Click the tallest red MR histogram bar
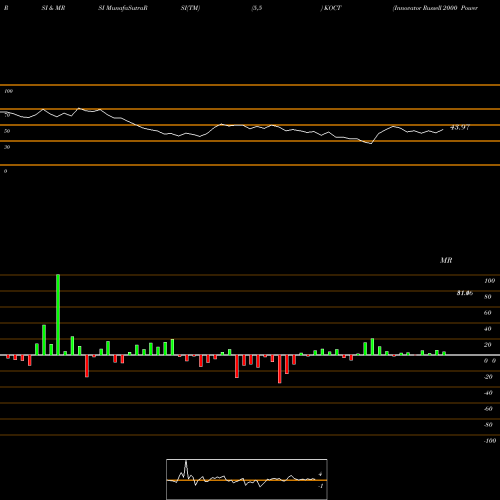 (x=280, y=369)
